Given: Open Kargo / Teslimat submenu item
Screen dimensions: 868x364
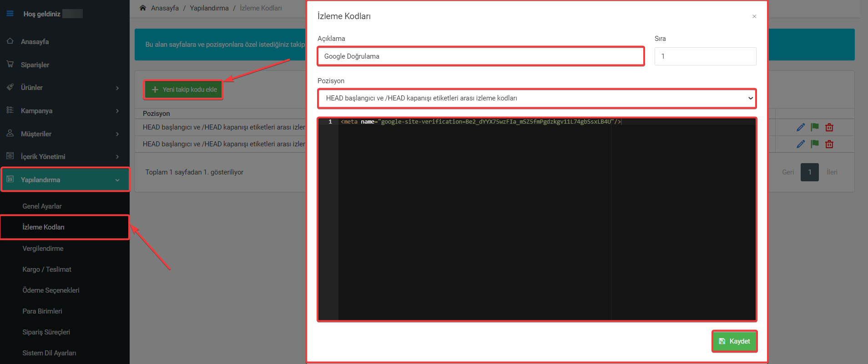Looking at the screenshot, I should point(47,269).
